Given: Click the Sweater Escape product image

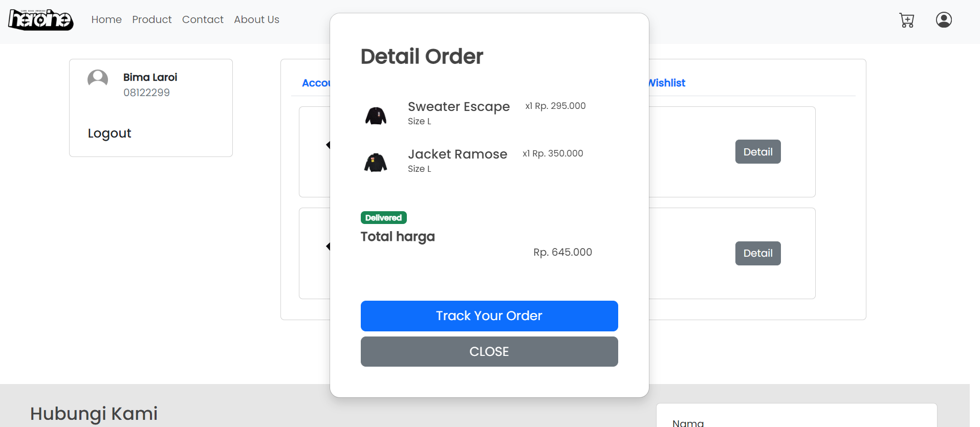Looking at the screenshot, I should tap(376, 116).
